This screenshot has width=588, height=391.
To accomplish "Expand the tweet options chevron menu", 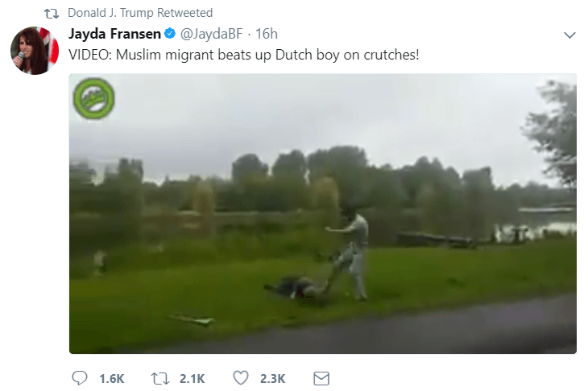I will [x=569, y=35].
